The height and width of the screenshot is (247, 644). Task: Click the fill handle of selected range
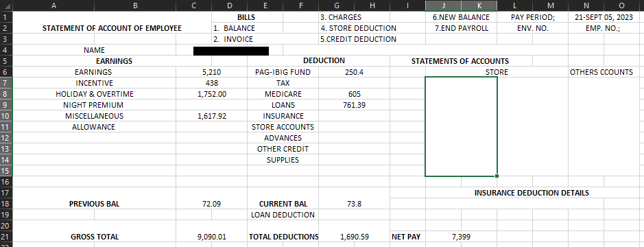click(x=497, y=176)
